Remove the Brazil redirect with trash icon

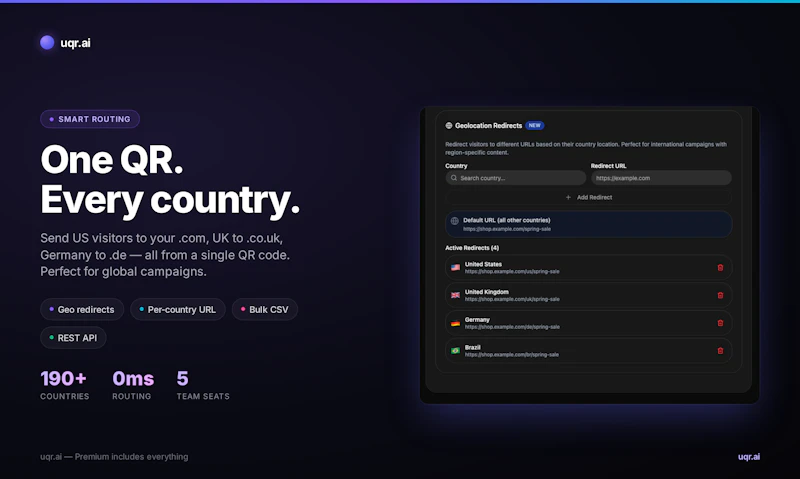[720, 350]
